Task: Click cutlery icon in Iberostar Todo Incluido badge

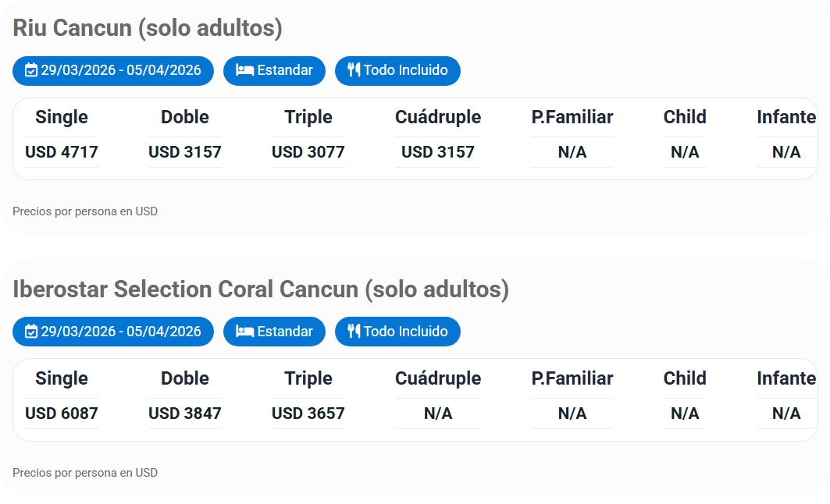Action: click(x=354, y=332)
